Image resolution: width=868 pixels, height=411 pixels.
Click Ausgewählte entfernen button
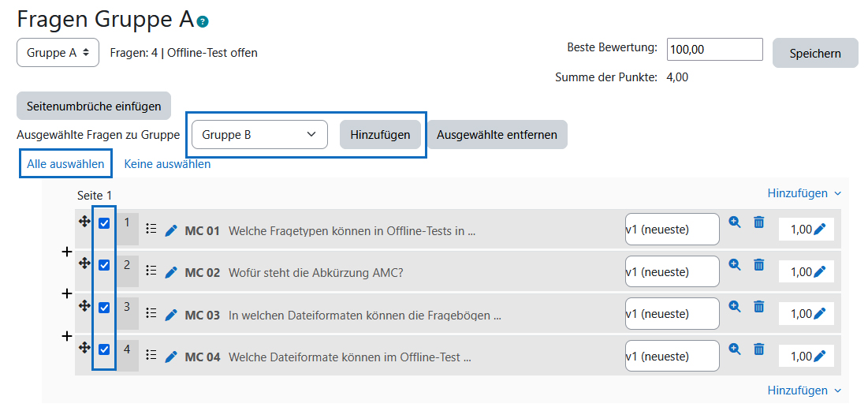(497, 135)
